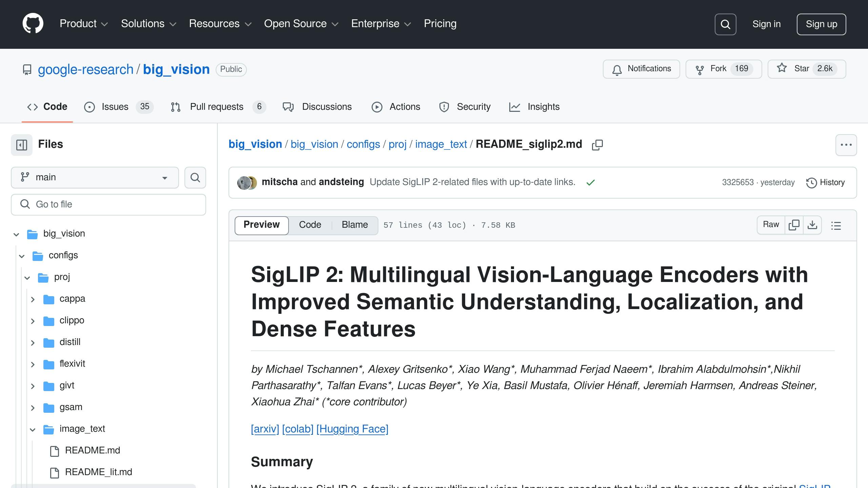Switch to the Code repository tab
The height and width of the screenshot is (488, 868).
[x=47, y=107]
